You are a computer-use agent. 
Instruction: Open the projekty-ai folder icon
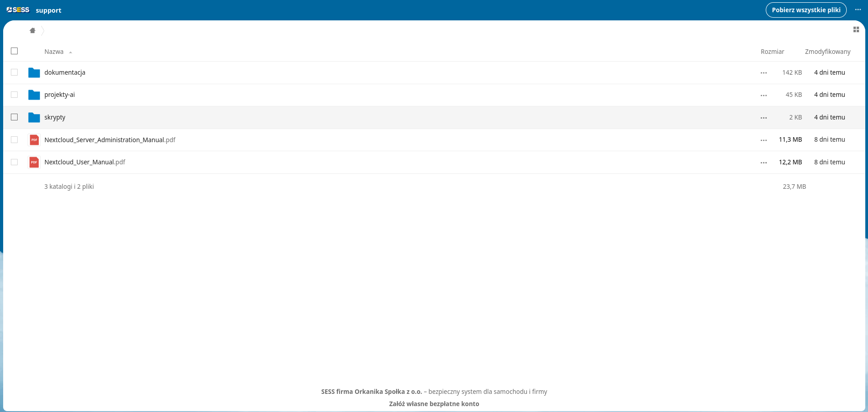(x=34, y=95)
